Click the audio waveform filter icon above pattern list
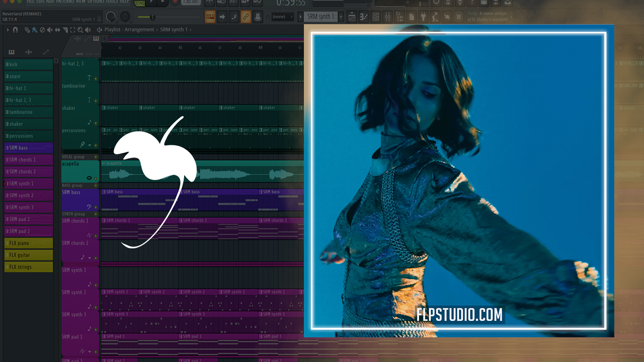 click(x=29, y=52)
